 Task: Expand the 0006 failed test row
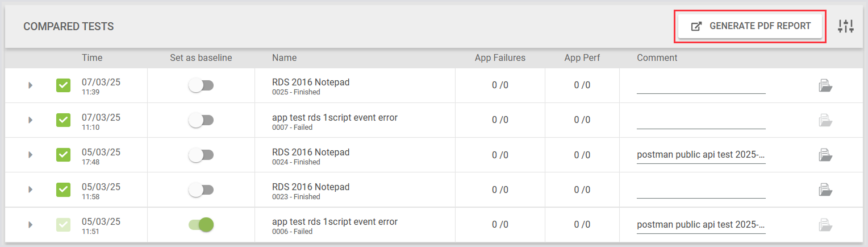(30, 225)
